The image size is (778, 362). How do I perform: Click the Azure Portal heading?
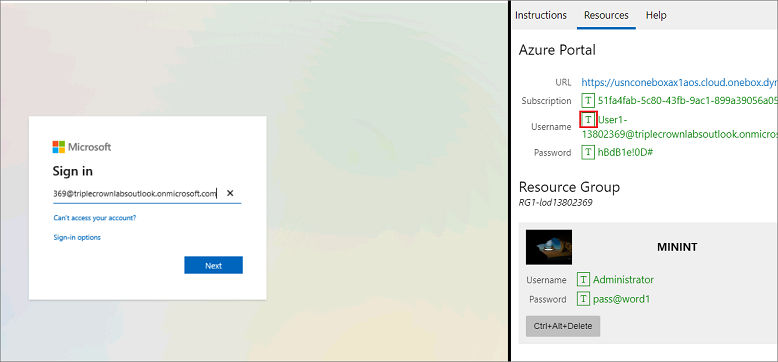click(557, 50)
